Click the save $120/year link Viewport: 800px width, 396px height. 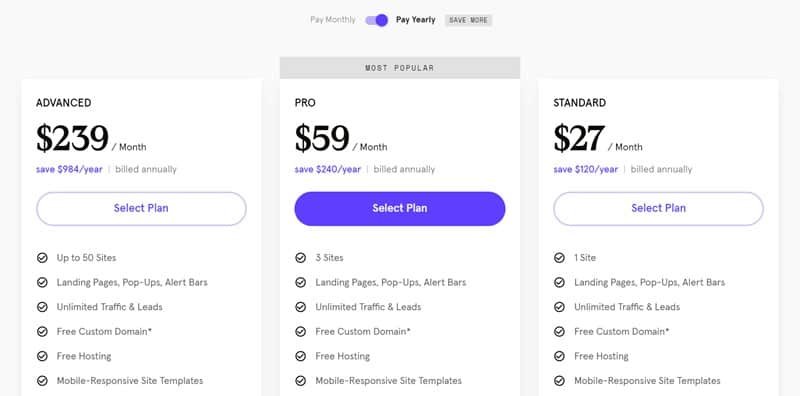click(x=586, y=169)
